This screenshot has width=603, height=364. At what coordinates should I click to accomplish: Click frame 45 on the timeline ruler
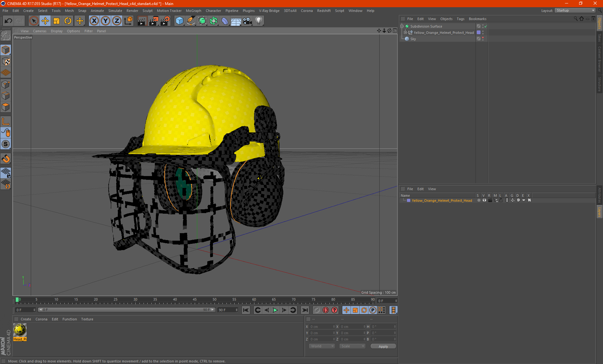195,300
